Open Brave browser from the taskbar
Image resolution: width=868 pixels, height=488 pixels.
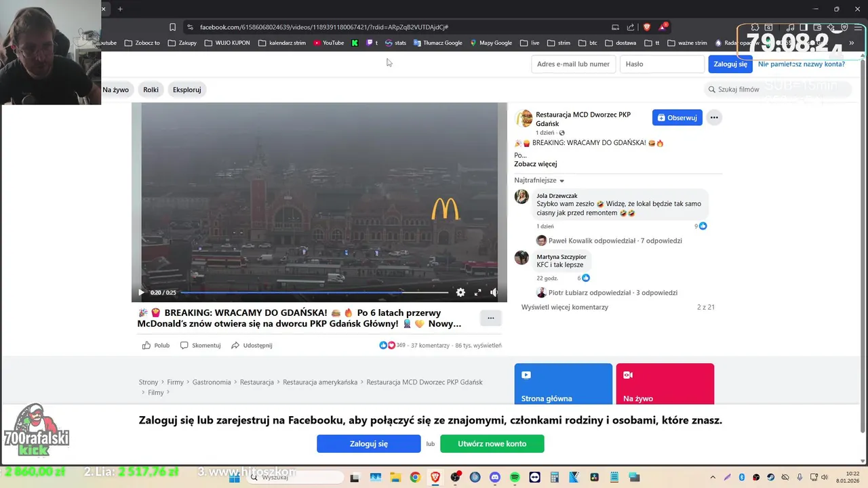pyautogui.click(x=435, y=477)
